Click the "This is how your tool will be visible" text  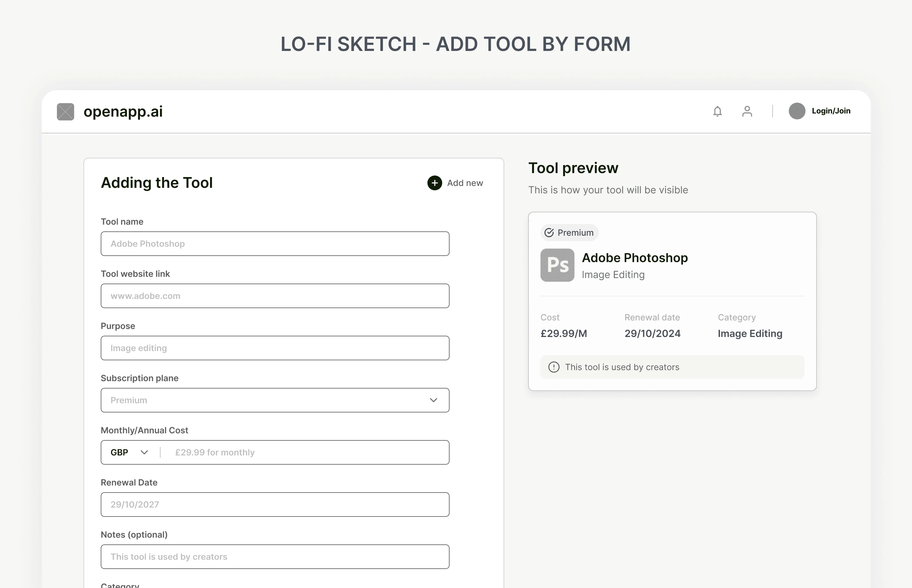[608, 190]
